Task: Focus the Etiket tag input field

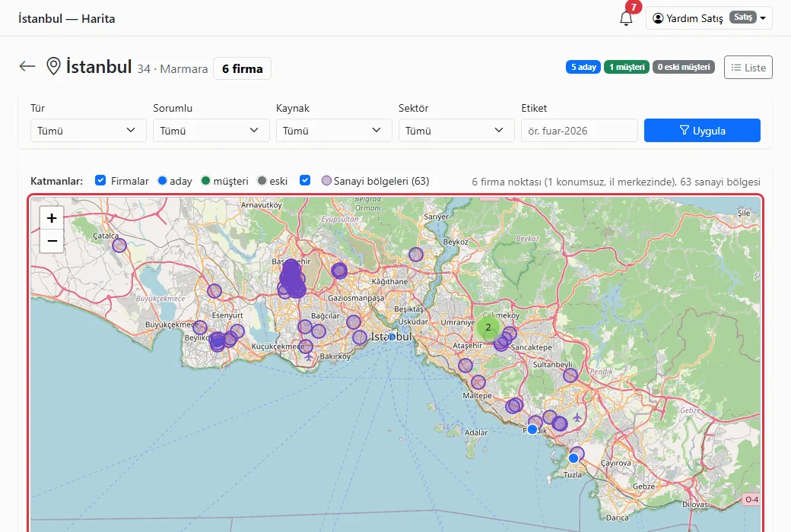Action: pos(580,131)
